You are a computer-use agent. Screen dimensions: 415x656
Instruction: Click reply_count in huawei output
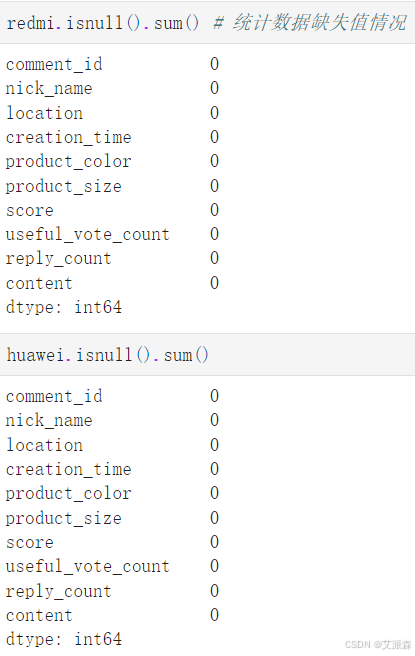click(x=59, y=592)
